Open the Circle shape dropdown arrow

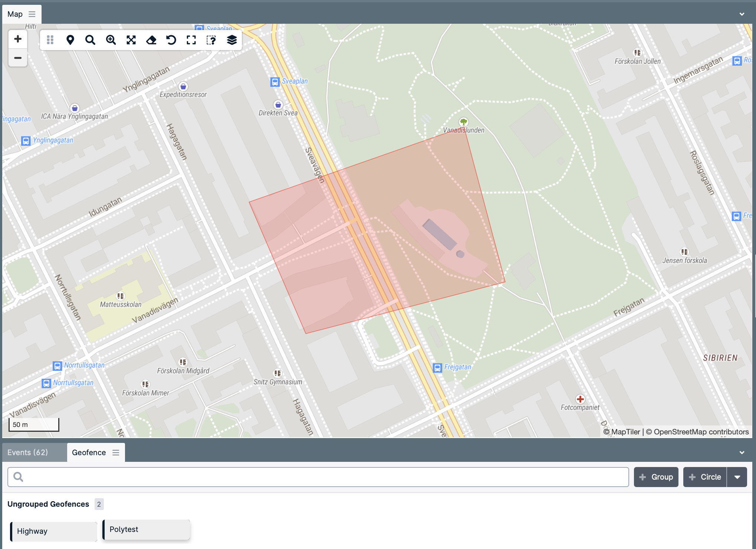(x=737, y=477)
